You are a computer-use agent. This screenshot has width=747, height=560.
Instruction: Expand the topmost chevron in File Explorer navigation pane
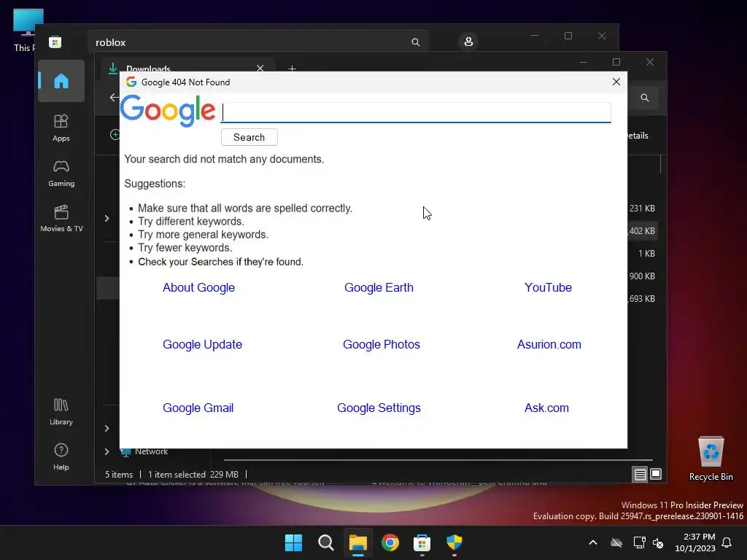coord(107,218)
